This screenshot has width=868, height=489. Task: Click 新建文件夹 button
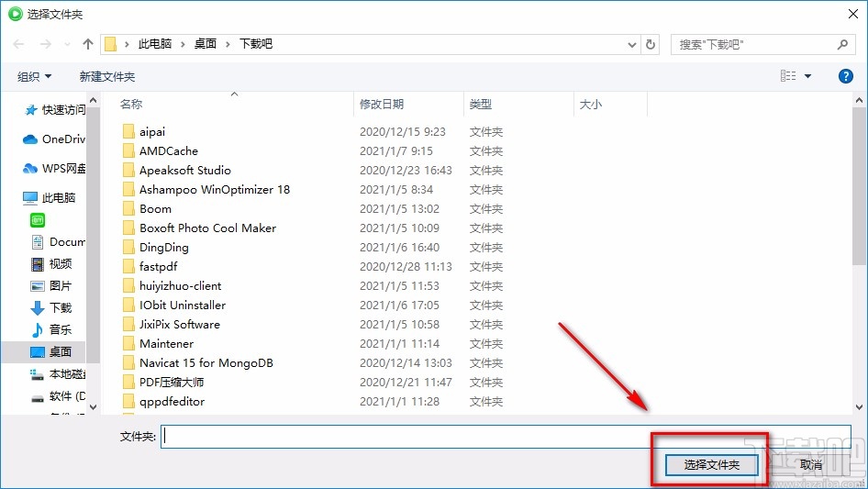(x=106, y=76)
